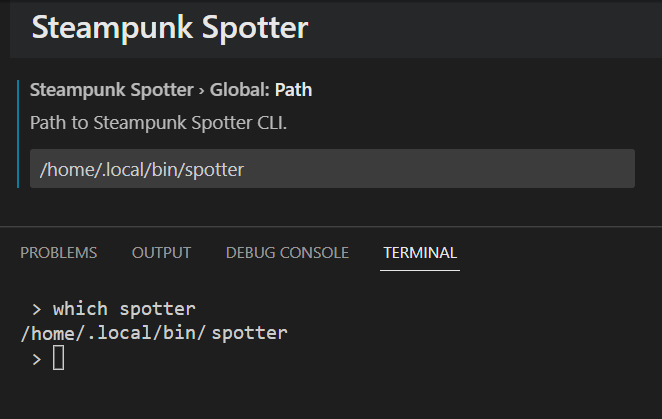Image resolution: width=662 pixels, height=419 pixels.
Task: Click empty space right of the TERMINAL tab
Action: pyautogui.click(x=560, y=252)
